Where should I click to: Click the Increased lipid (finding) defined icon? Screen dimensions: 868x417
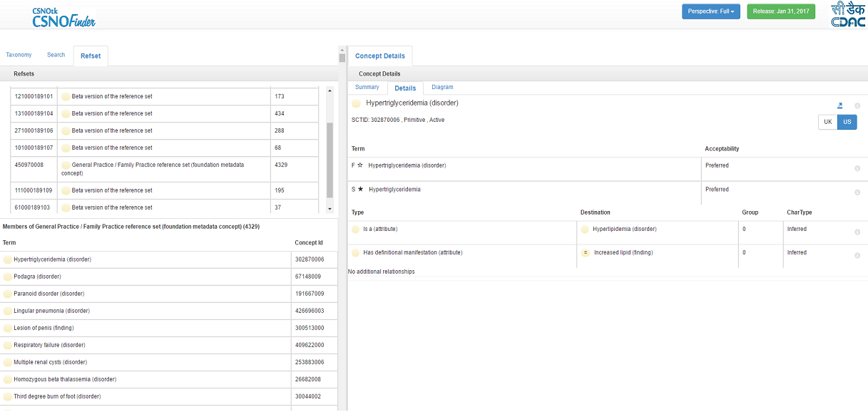[586, 252]
